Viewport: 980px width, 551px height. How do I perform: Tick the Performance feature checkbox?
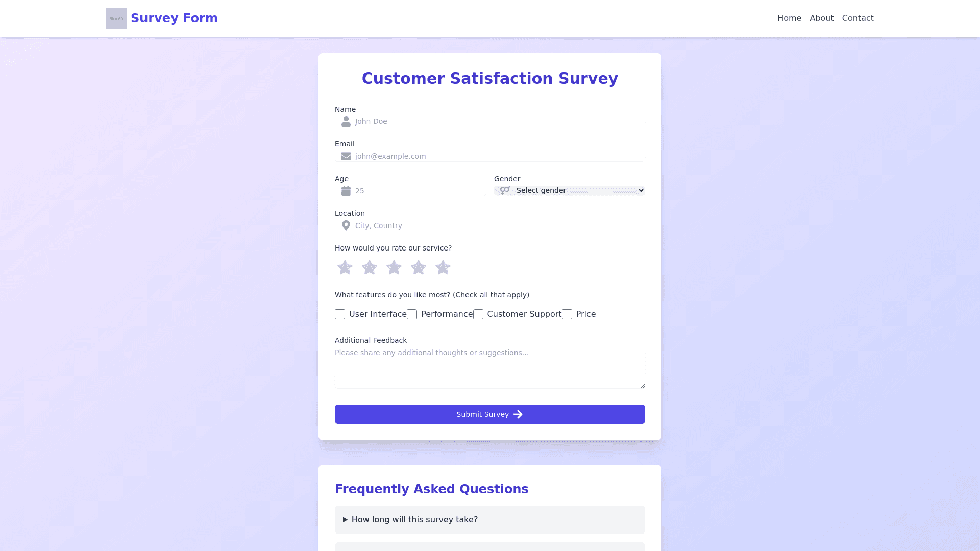pos(412,314)
